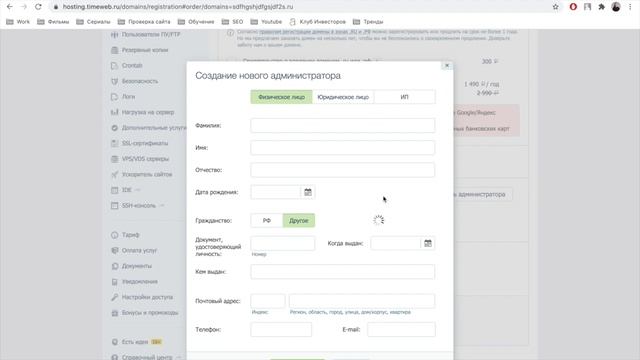Focus the Фамилия input field
640x360 pixels.
tap(343, 126)
